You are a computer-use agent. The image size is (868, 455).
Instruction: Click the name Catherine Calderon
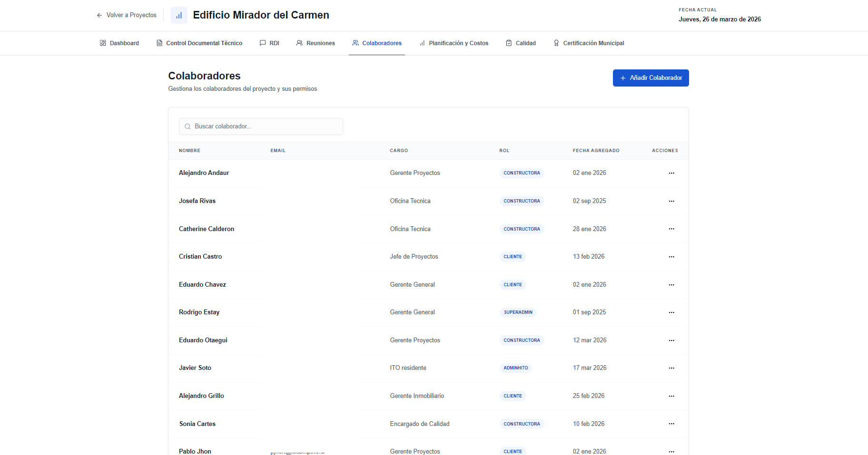point(207,229)
